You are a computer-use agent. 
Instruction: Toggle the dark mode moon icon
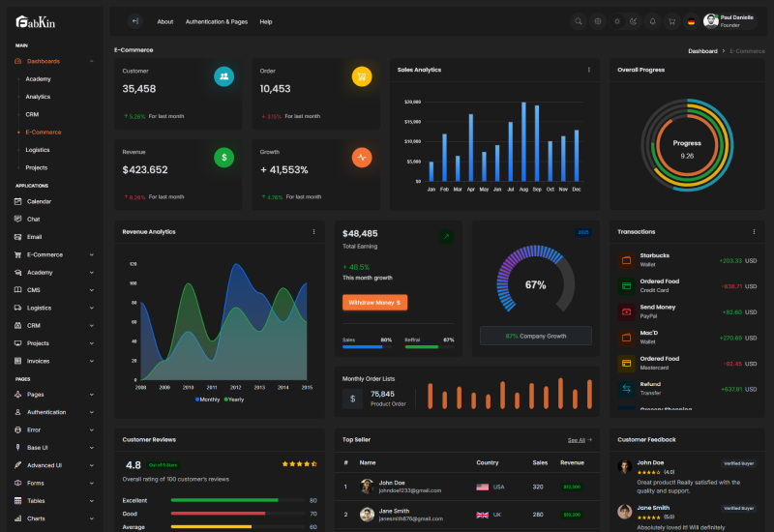pos(633,21)
